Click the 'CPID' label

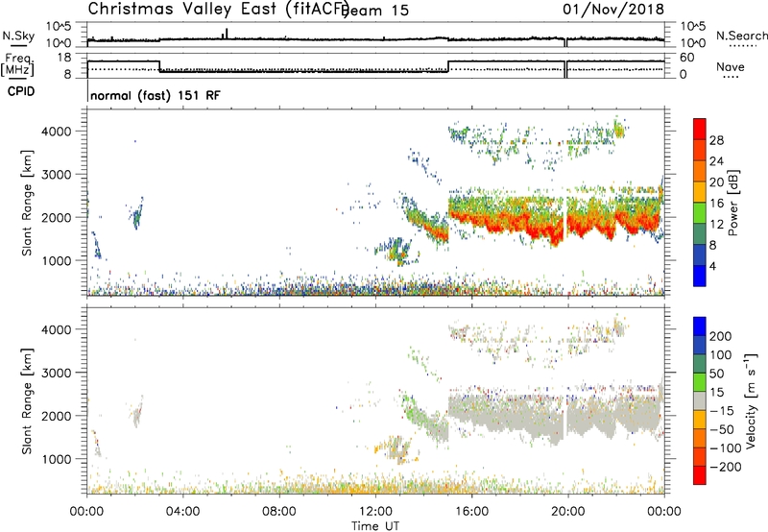pyautogui.click(x=21, y=91)
